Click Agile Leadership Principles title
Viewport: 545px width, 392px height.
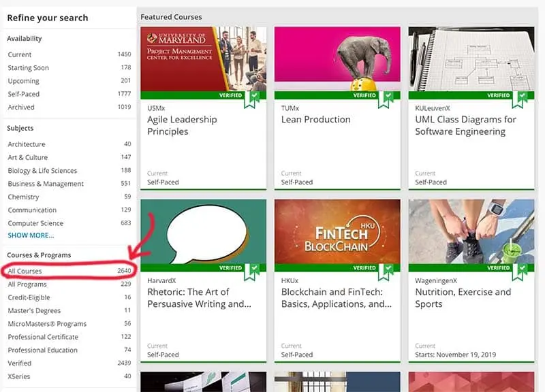(182, 126)
